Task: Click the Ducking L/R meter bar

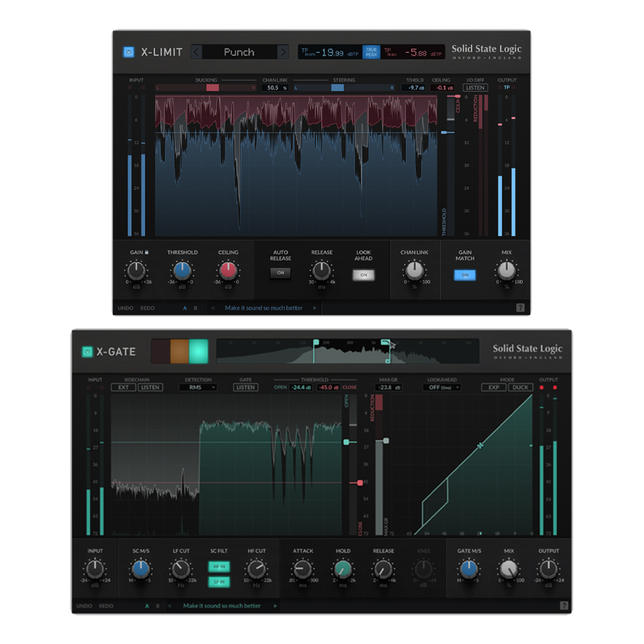Action: pos(206,87)
